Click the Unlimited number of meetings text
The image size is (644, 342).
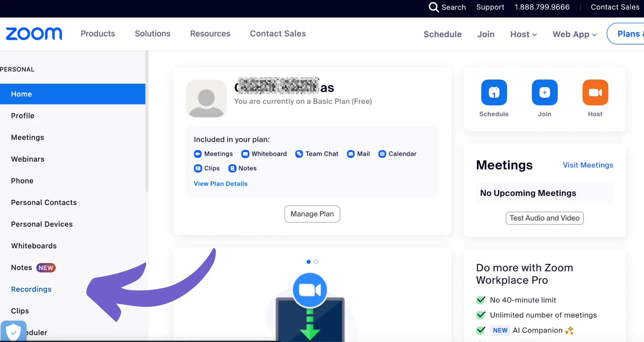point(543,315)
